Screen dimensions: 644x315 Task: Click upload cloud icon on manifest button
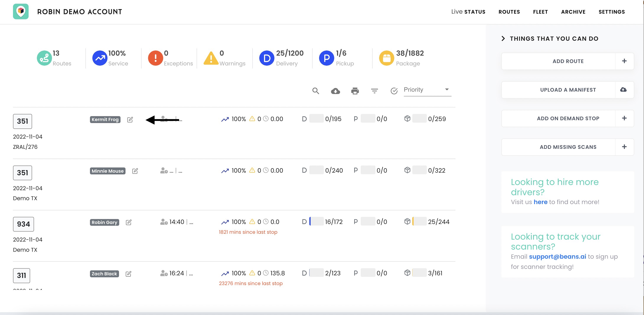tap(623, 90)
